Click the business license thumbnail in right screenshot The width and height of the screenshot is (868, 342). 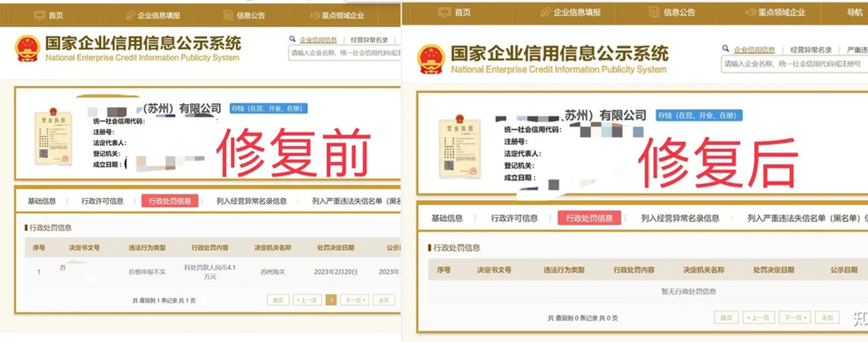pos(460,147)
